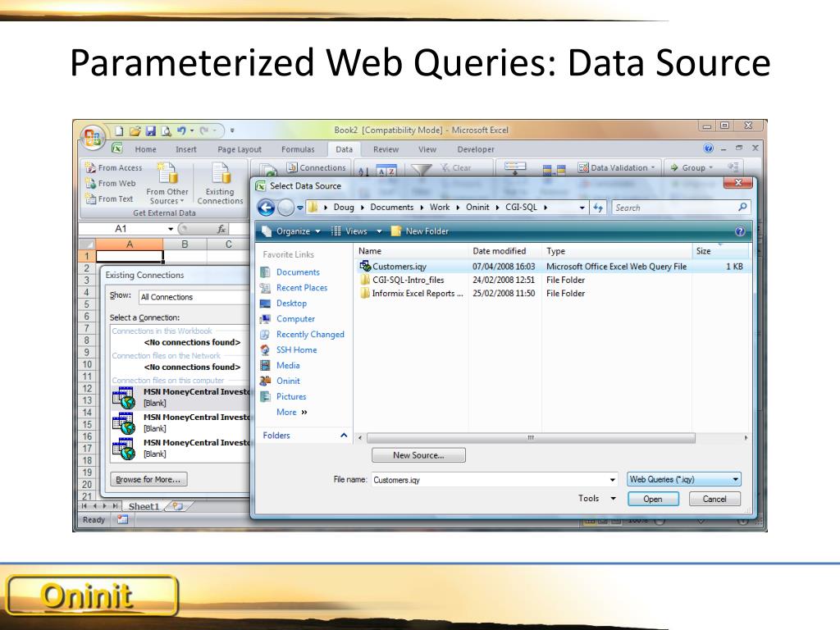Open Desktop in Favorite Links
Screen dimensions: 840x630
tap(283, 304)
